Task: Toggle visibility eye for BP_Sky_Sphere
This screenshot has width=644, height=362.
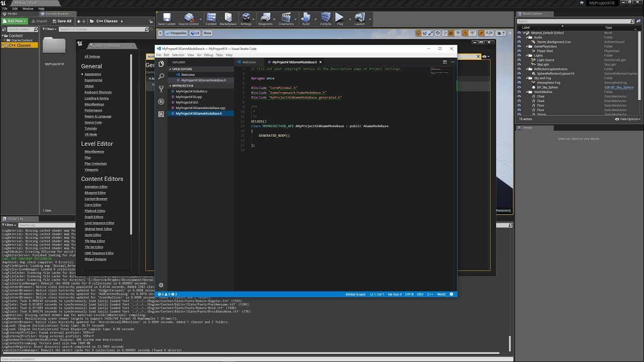Action: point(520,87)
